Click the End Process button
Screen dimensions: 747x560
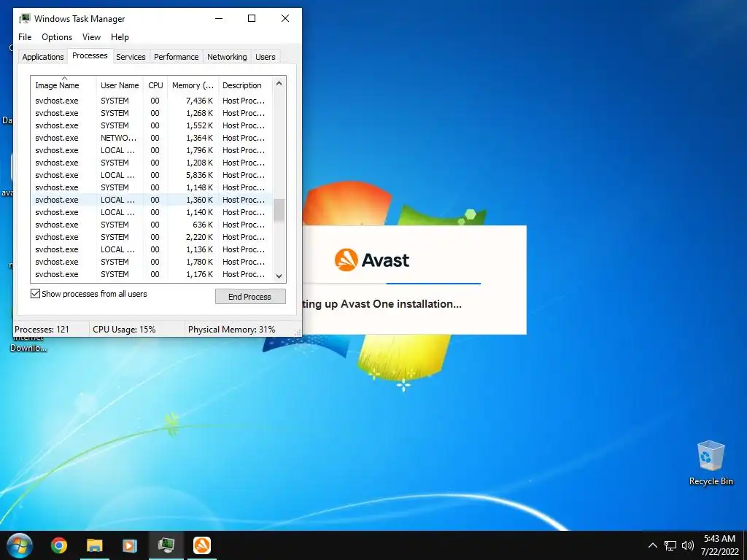tap(250, 296)
